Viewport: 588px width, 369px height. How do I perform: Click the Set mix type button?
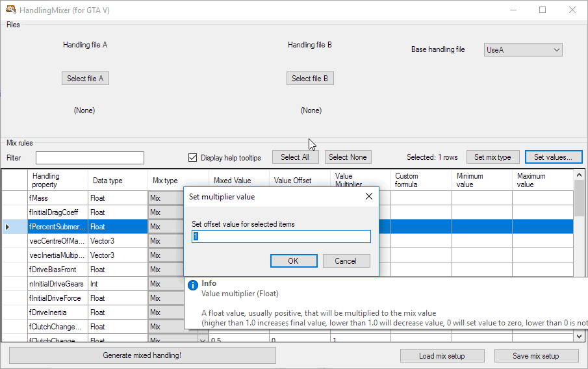492,157
